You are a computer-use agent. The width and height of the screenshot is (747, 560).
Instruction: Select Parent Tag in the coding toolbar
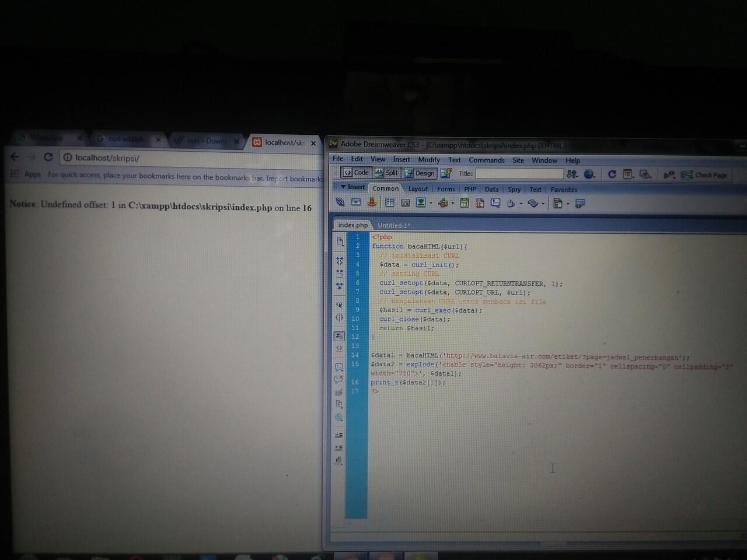[340, 304]
